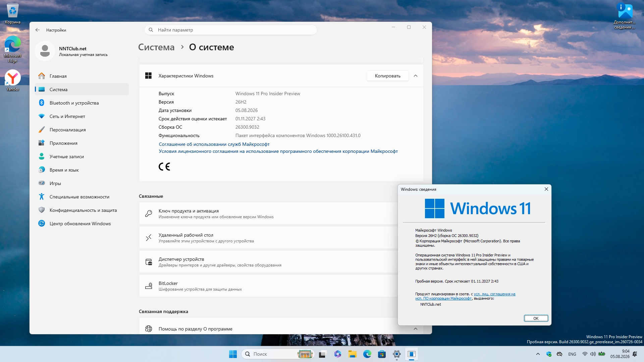
Task: Click the version value 26H2
Action: click(241, 102)
